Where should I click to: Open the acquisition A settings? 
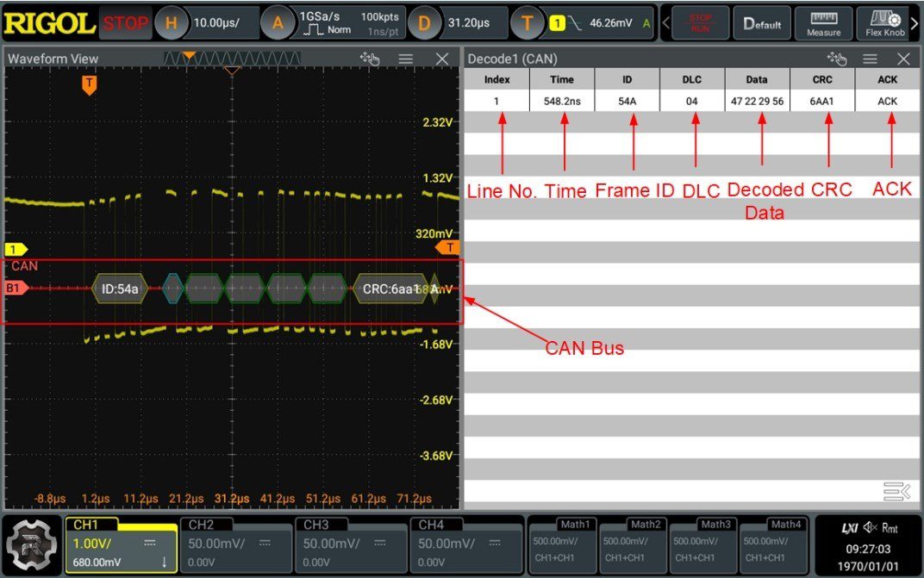click(278, 23)
